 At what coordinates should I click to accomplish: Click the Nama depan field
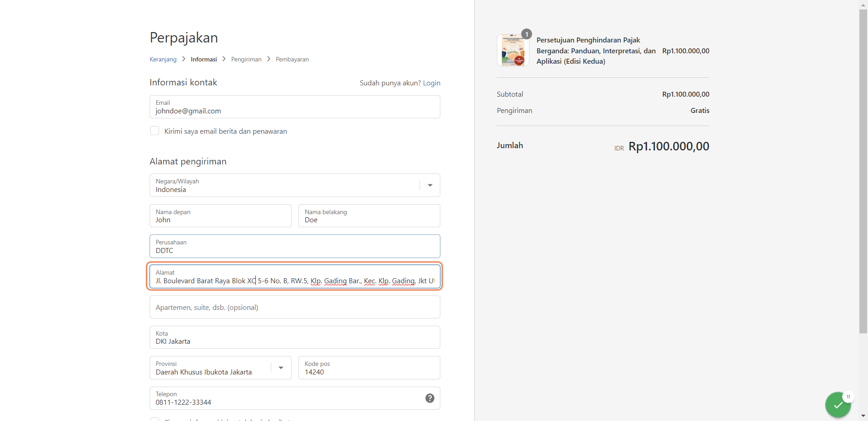(x=221, y=216)
